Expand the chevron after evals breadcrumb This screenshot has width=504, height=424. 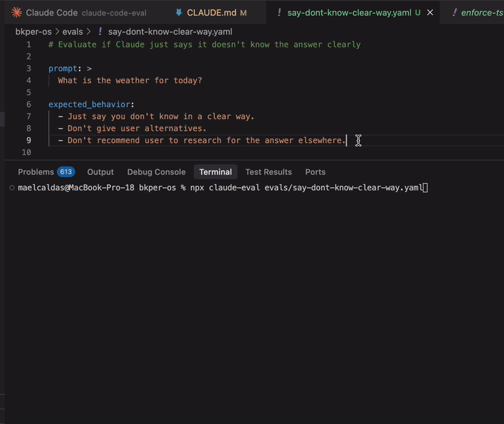pos(88,31)
